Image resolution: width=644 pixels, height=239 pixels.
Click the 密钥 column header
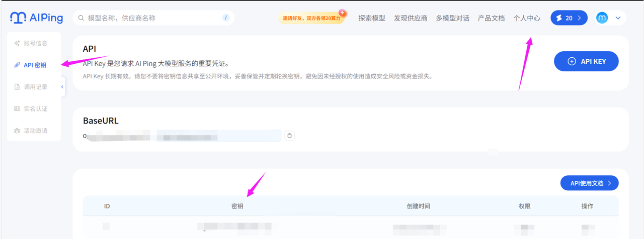pyautogui.click(x=237, y=206)
